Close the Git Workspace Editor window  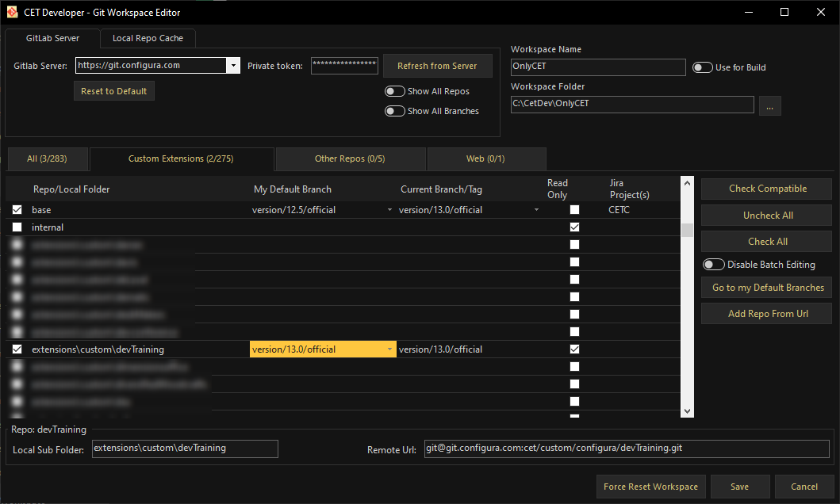pyautogui.click(x=821, y=13)
